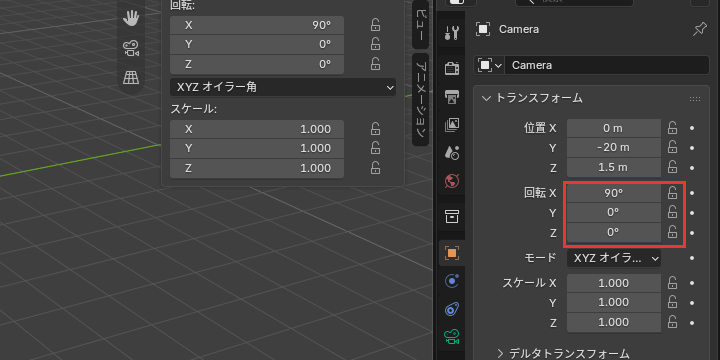Open the Object properties tab

click(x=452, y=253)
